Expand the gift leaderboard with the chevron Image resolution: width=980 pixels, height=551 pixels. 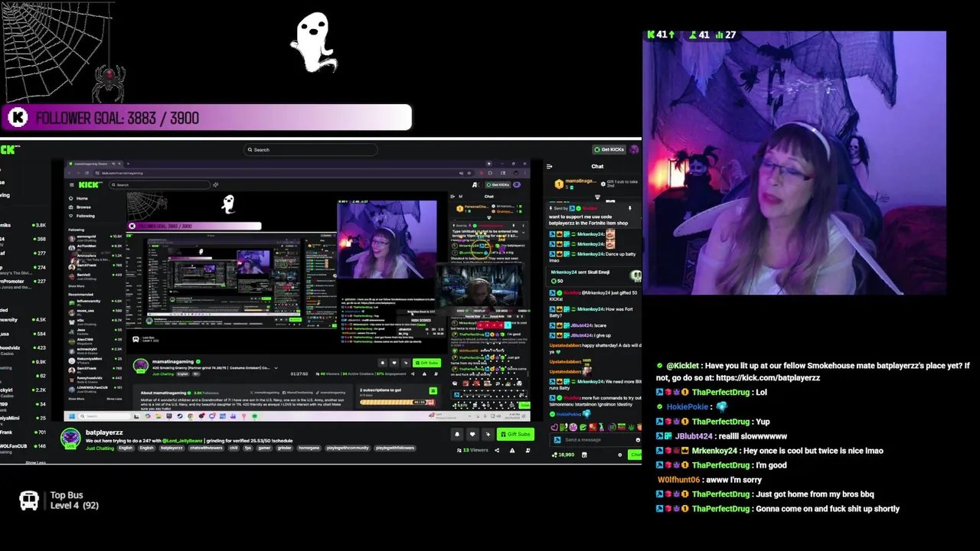coord(597,197)
